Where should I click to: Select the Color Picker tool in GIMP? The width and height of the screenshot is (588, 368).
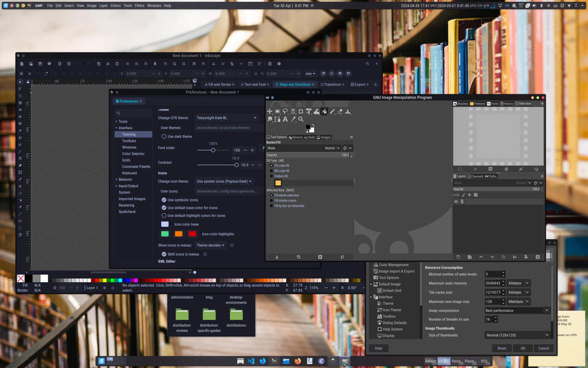pos(293,120)
